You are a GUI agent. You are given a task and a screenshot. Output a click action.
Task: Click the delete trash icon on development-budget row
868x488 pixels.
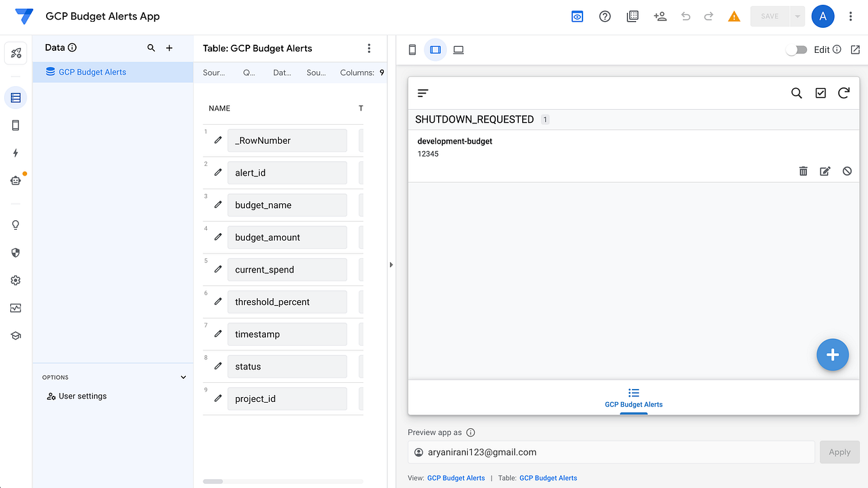coord(803,171)
